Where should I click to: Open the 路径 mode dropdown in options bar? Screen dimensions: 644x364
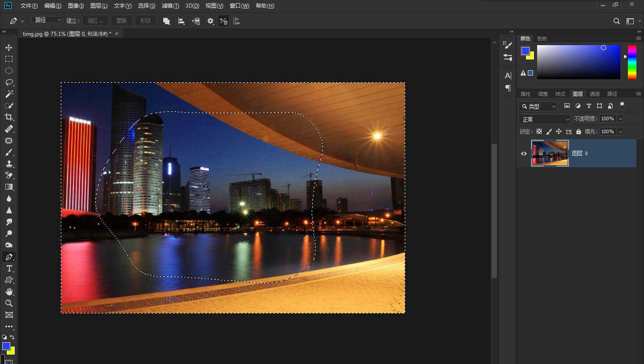[x=47, y=20]
